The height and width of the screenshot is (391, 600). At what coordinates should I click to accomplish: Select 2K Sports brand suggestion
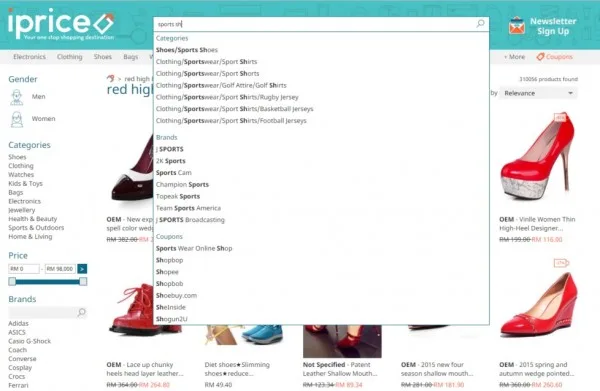pyautogui.click(x=171, y=161)
